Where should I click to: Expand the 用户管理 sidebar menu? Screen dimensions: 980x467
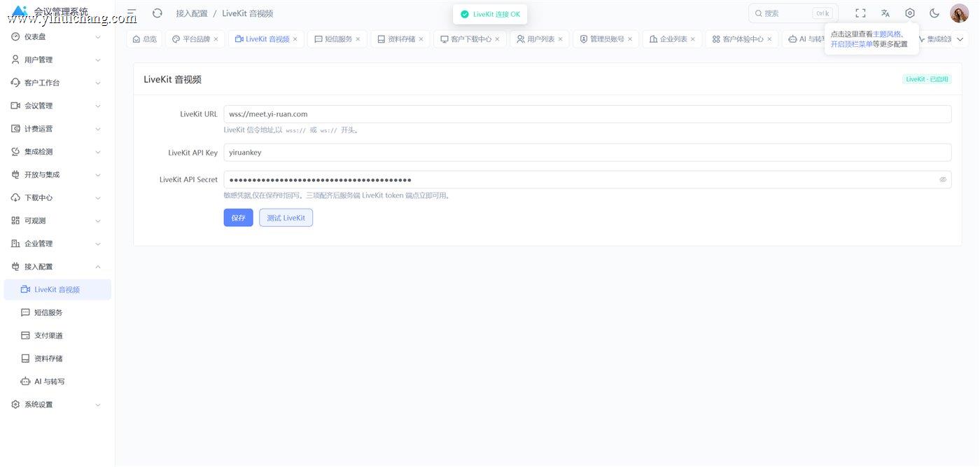57,60
